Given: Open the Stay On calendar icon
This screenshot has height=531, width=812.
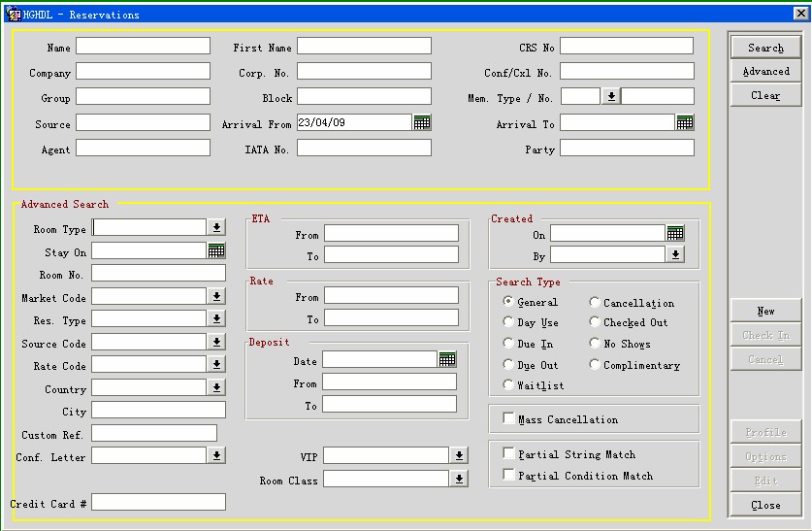Looking at the screenshot, I should click(216, 251).
